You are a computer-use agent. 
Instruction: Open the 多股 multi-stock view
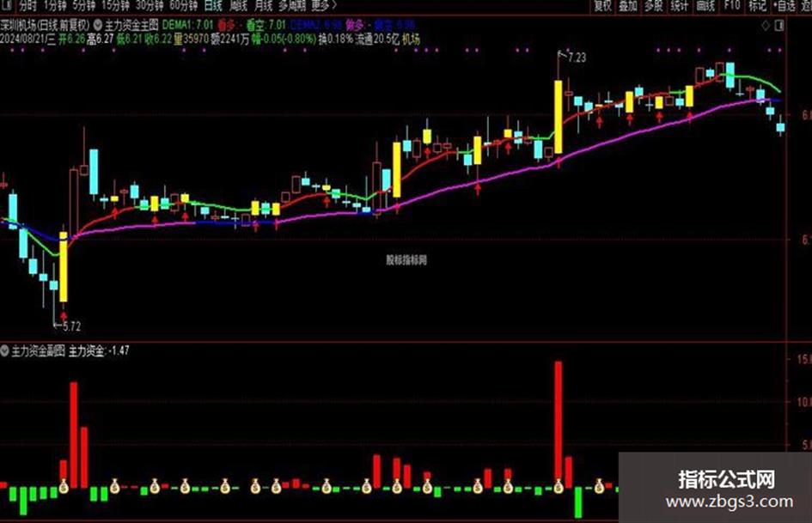[654, 6]
